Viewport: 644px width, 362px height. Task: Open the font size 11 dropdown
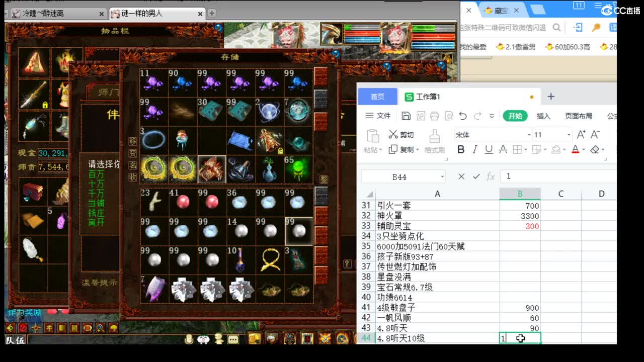point(569,135)
